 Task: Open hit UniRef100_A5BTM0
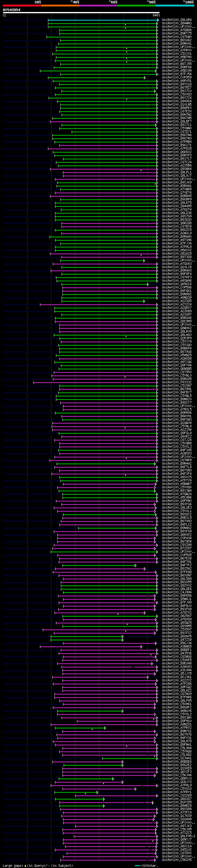tap(176, 57)
